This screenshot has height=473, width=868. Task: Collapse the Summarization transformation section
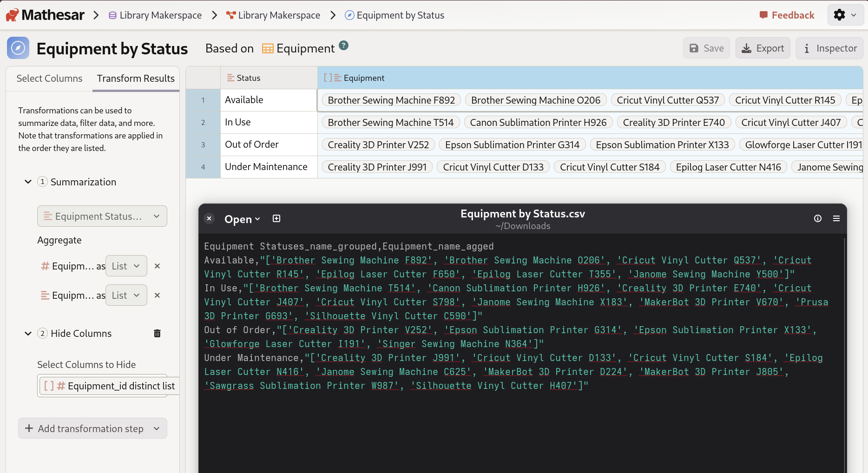pyautogui.click(x=27, y=182)
